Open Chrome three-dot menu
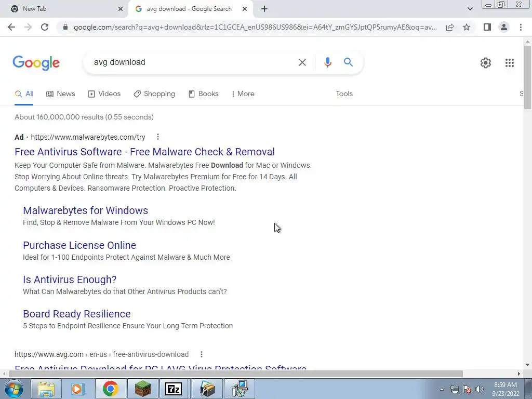The width and height of the screenshot is (532, 399). pyautogui.click(x=521, y=27)
